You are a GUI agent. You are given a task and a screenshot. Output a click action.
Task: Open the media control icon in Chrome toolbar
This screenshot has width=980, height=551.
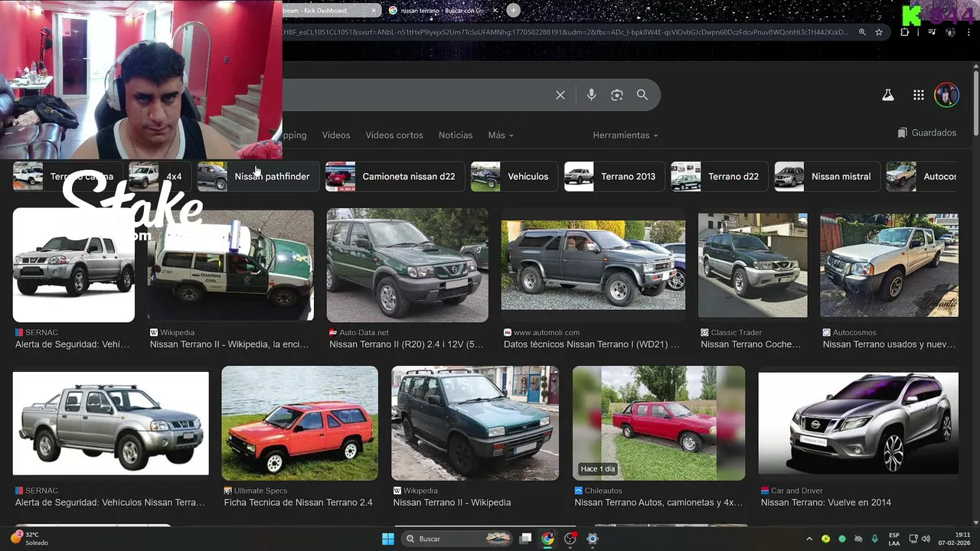click(932, 32)
